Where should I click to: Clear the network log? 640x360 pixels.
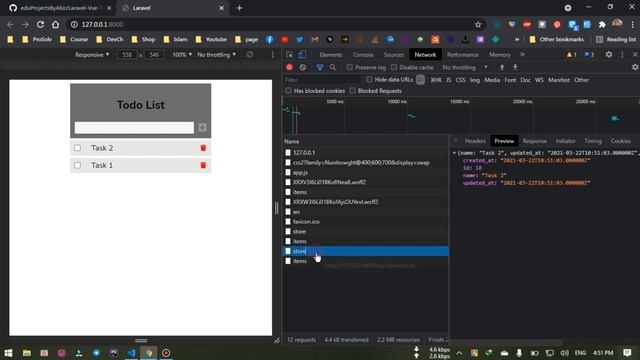pyautogui.click(x=303, y=67)
